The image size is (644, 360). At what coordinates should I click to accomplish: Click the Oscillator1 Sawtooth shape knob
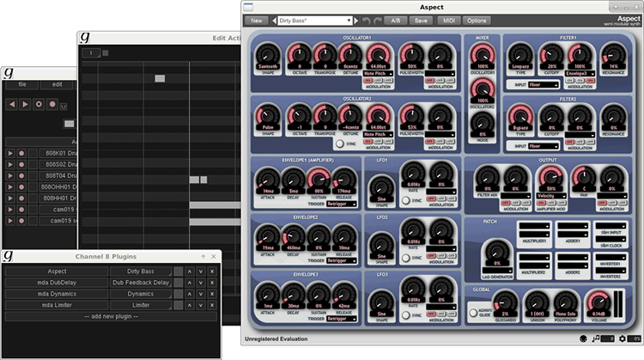click(x=268, y=54)
